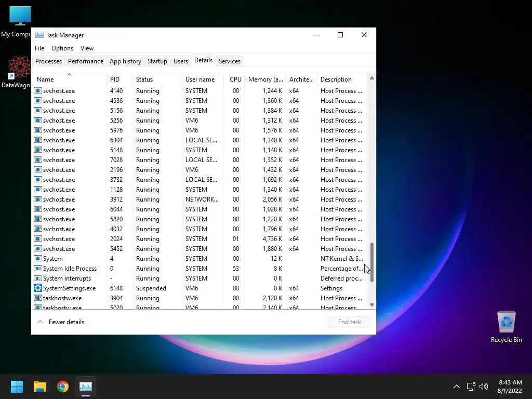Screen dimensions: 532x399
Task: Select the row with PID 5452
Action: pos(199,249)
